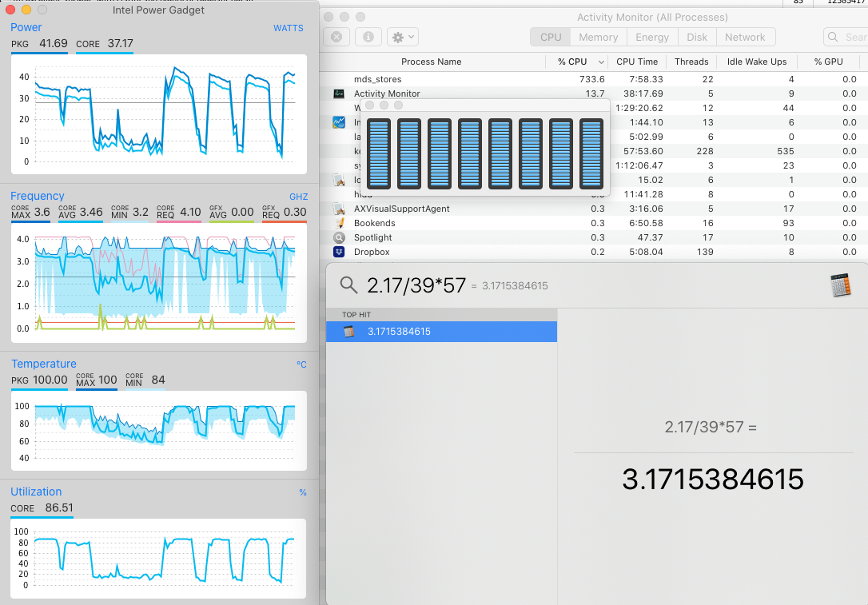Click Intel Power Gadget red close button
The height and width of the screenshot is (605, 868).
click(x=10, y=10)
